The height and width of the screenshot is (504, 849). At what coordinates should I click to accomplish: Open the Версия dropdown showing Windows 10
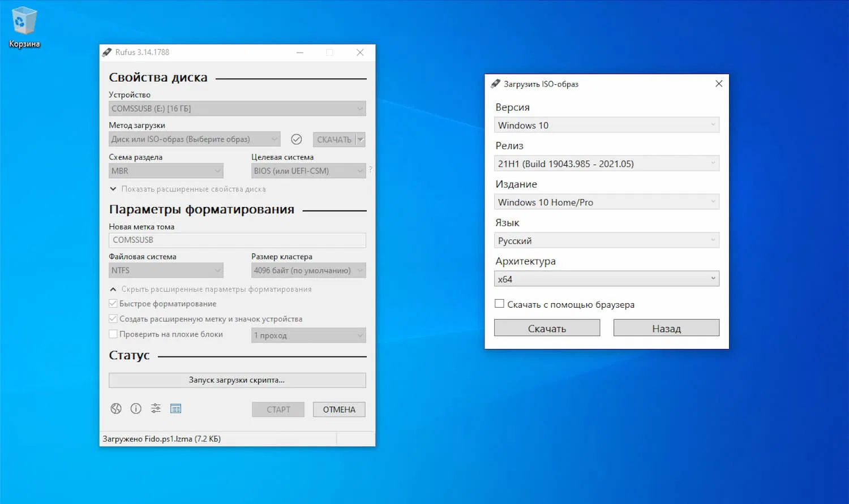pos(606,124)
